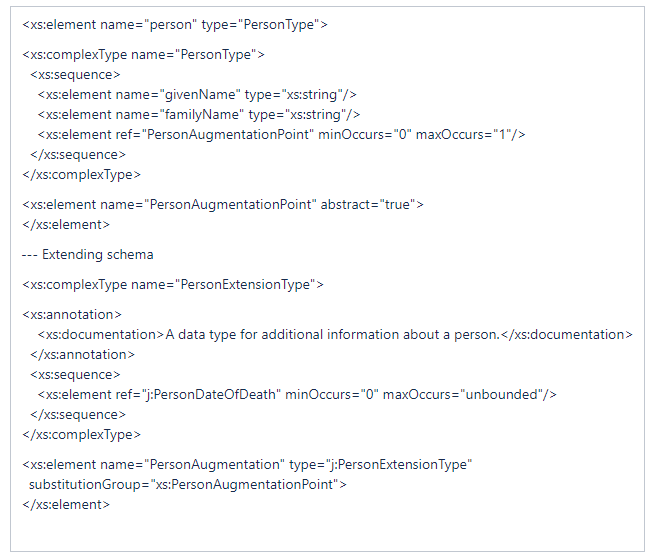Click the first closing xs:complexType tag
The image size is (655, 559).
point(81,175)
